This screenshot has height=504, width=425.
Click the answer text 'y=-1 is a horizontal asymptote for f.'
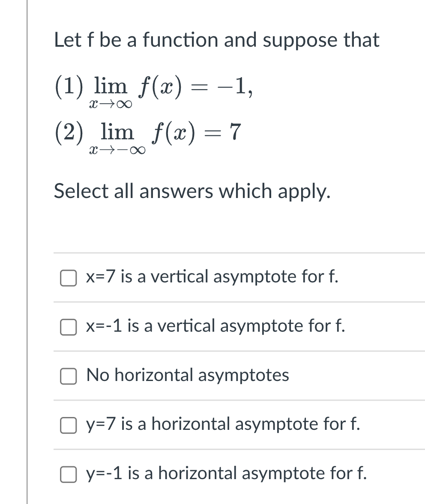226,473
